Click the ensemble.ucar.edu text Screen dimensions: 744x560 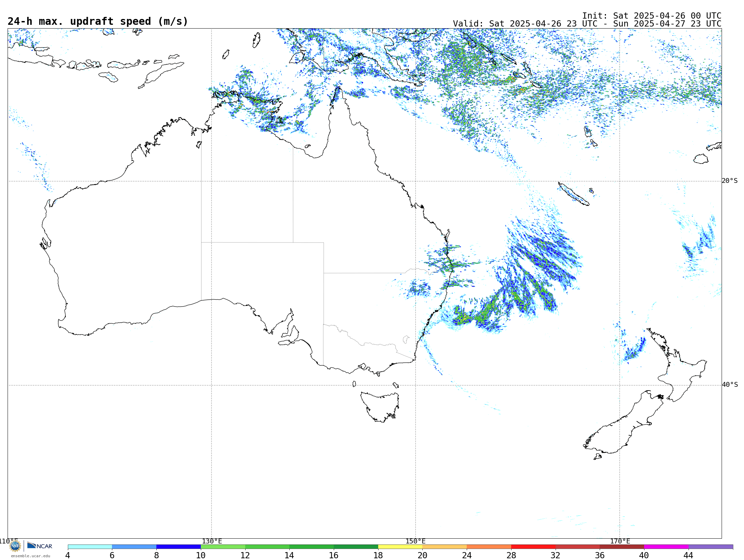click(30, 556)
